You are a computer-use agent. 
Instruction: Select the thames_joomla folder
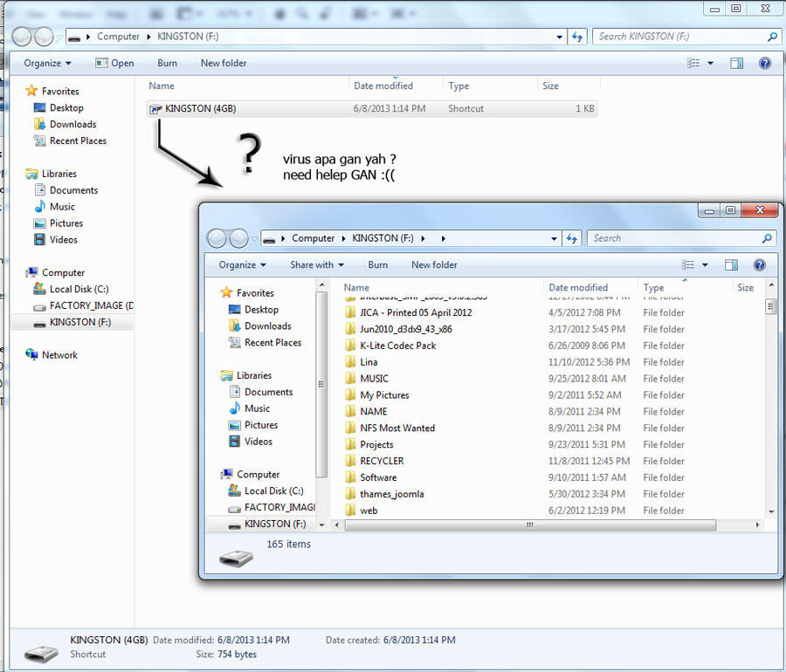pos(391,494)
